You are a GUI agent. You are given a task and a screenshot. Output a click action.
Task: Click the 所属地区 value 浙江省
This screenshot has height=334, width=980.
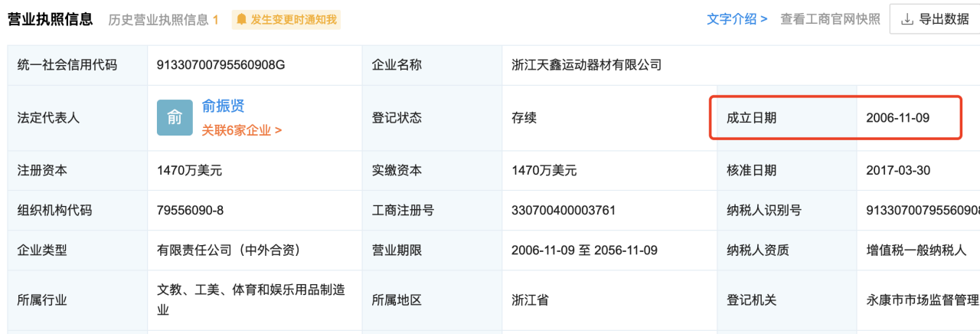(530, 300)
